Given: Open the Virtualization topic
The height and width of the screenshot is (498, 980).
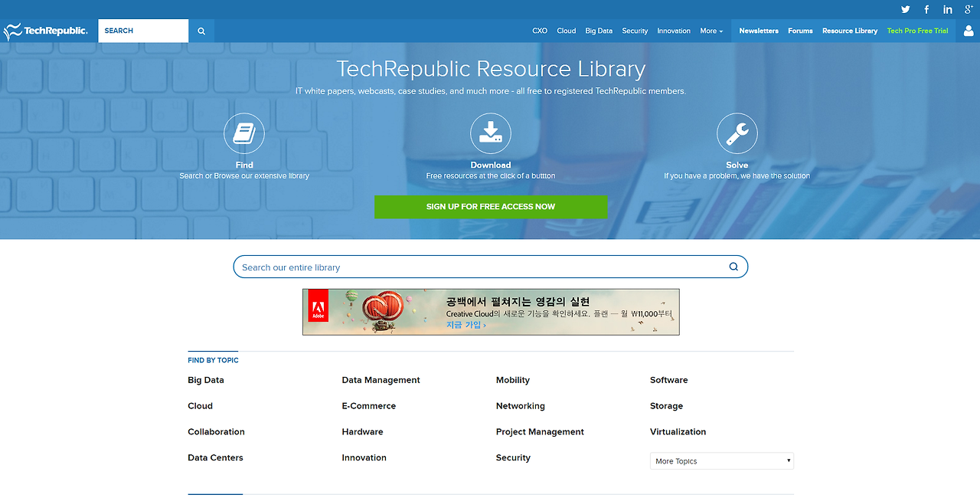Looking at the screenshot, I should click(x=678, y=432).
